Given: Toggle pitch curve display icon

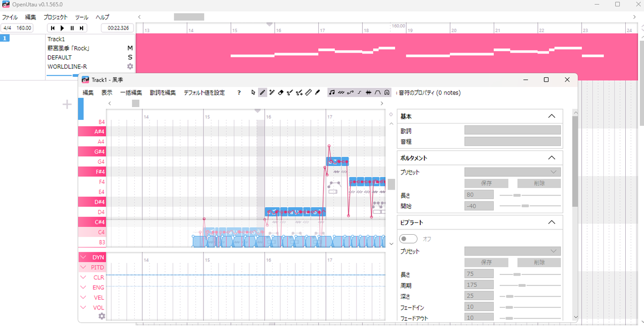Looking at the screenshot, I should (x=350, y=93).
